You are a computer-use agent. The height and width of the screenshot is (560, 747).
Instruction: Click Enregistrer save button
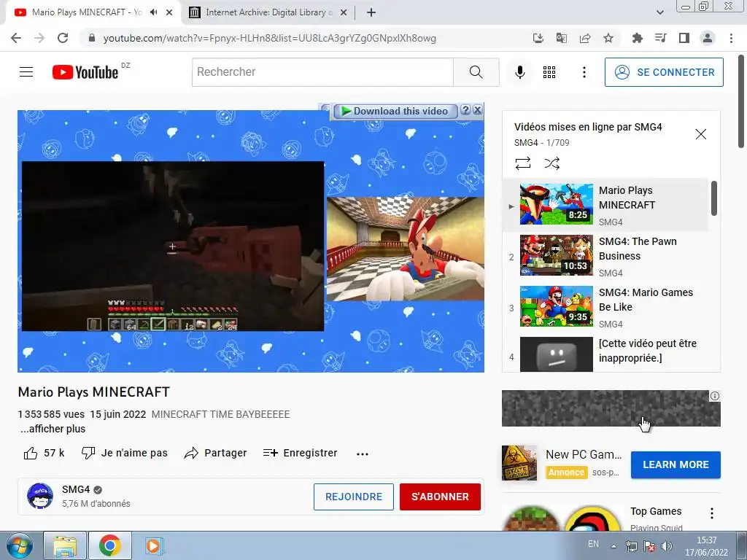pos(300,453)
